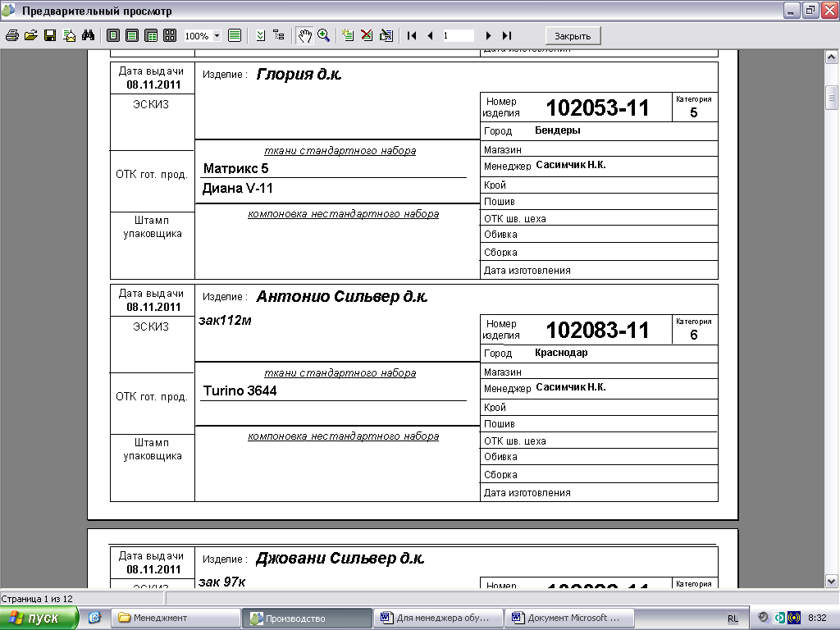Viewport: 840px width, 630px height.
Task: Click 'Джовани Сильвер д.к.' product title
Action: coord(340,558)
